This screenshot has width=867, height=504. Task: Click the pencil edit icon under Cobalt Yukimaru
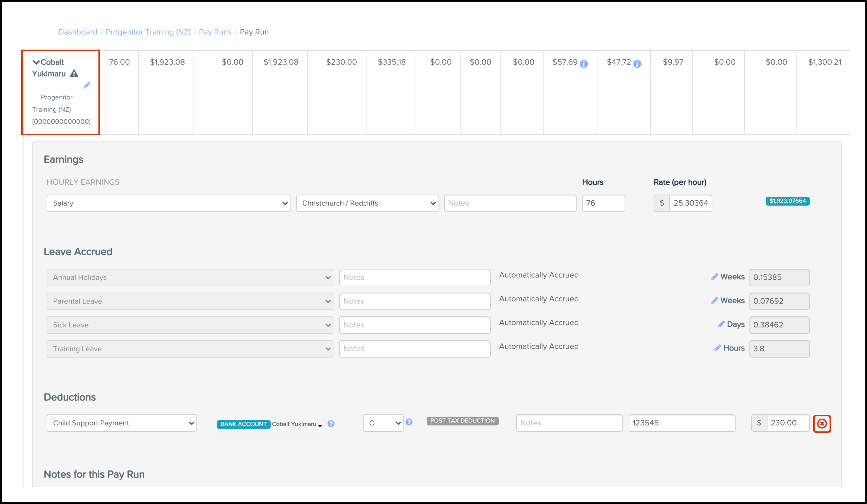87,85
